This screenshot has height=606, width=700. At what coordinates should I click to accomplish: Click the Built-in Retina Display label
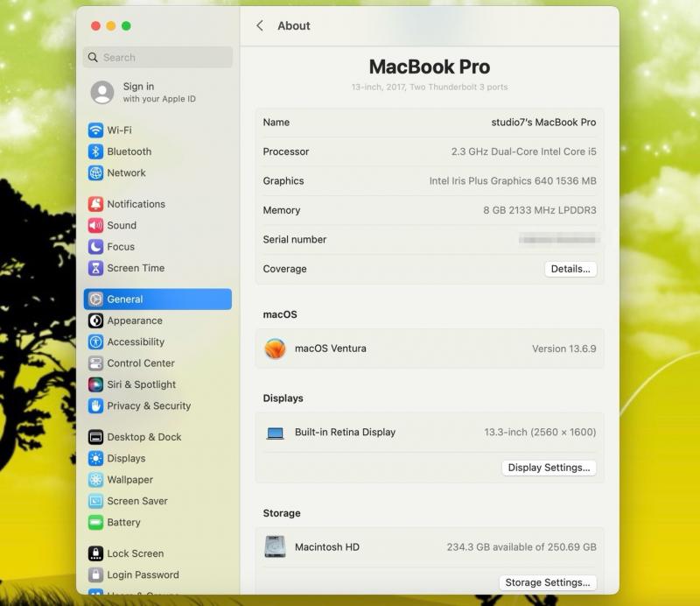tap(345, 432)
